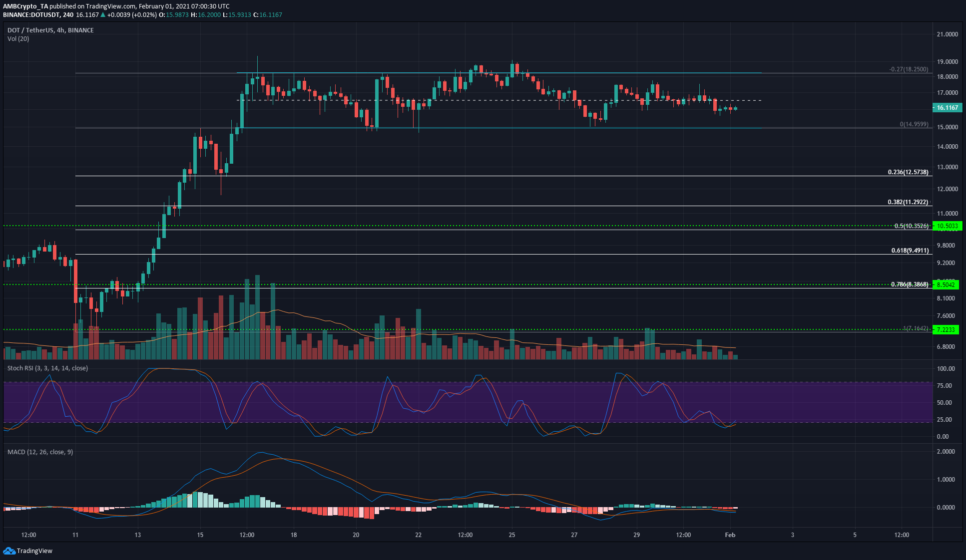Screen dimensions: 966x560
Task: Click the 13.0000 price axis value
Action: pyautogui.click(x=947, y=167)
